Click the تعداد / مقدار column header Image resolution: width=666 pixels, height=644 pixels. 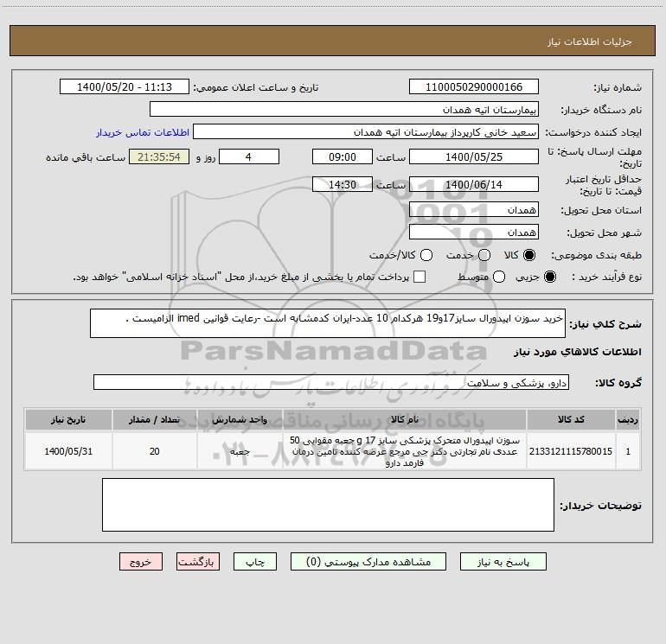pos(155,419)
